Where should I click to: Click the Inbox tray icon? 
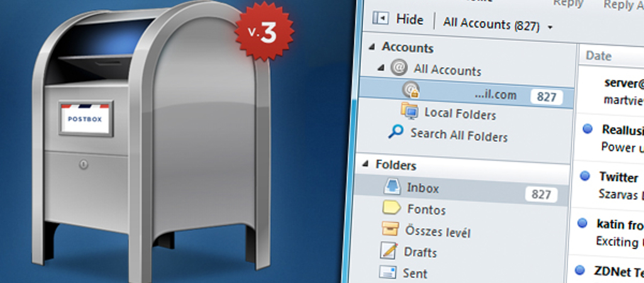point(392,187)
